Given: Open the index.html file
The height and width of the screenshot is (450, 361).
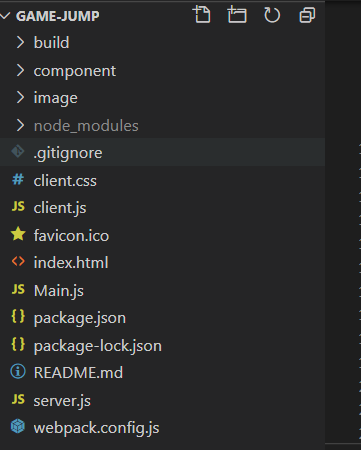Looking at the screenshot, I should pos(71,263).
